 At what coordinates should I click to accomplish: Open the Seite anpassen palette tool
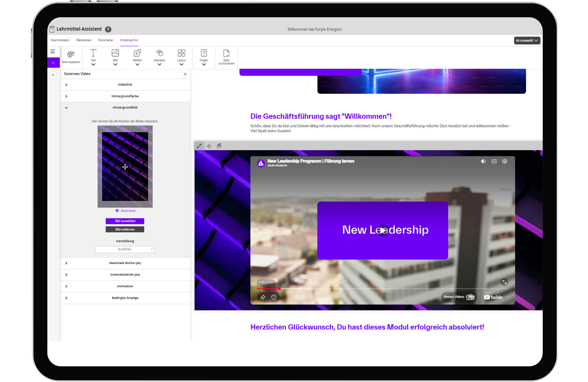[71, 57]
